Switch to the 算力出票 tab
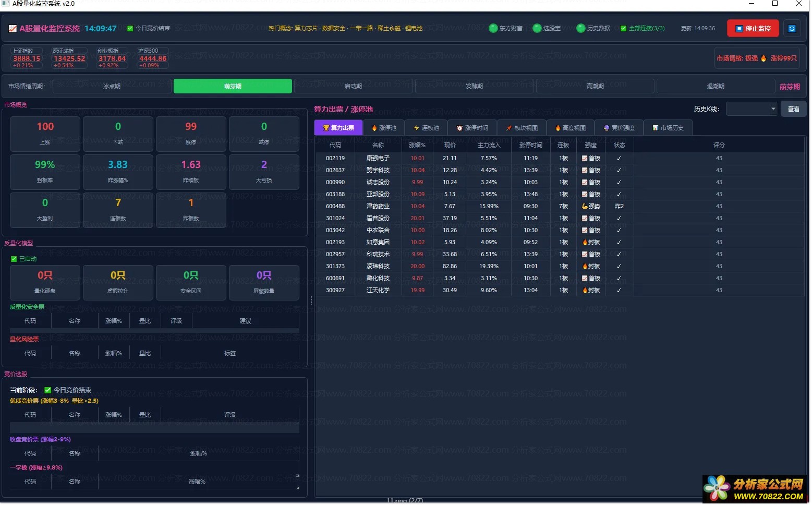812x505 pixels. [338, 128]
